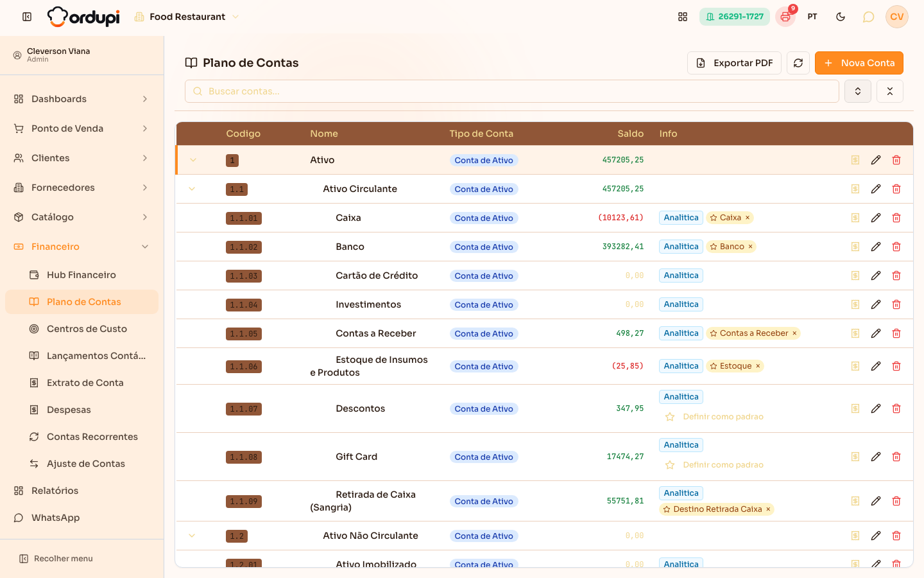Open Extrato de Conta page
This screenshot has height=578, width=924.
pyautogui.click(x=81, y=383)
